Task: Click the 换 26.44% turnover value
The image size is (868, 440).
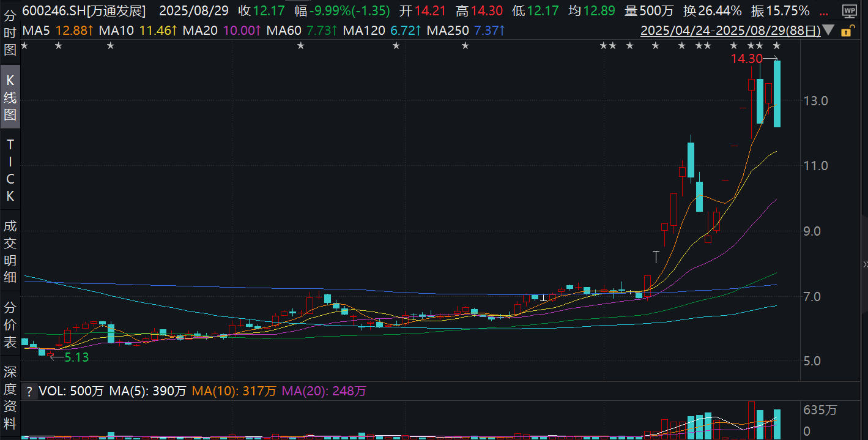Action: (712, 10)
